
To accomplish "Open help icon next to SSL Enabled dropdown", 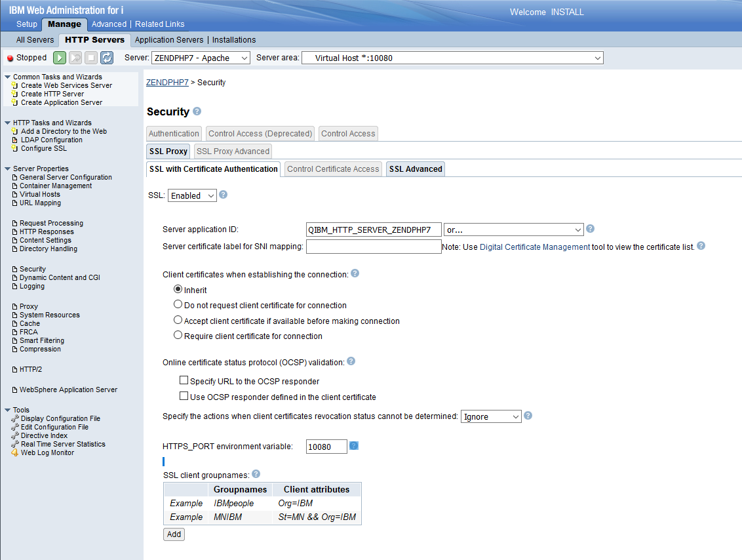I will 223,195.
